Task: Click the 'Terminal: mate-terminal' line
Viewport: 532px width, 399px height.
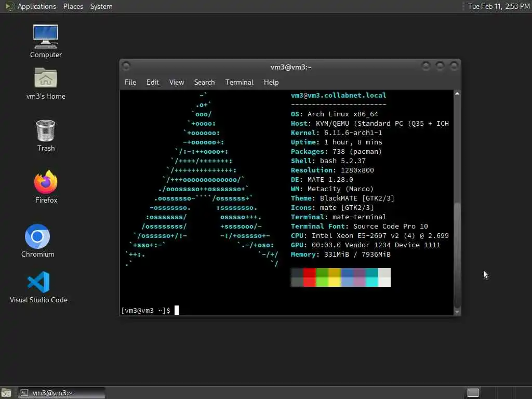Action: pos(339,217)
